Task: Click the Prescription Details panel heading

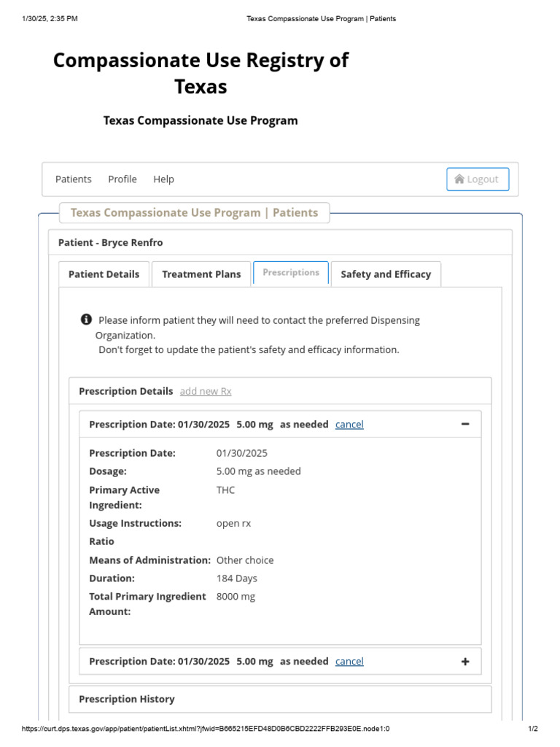Action: click(126, 391)
